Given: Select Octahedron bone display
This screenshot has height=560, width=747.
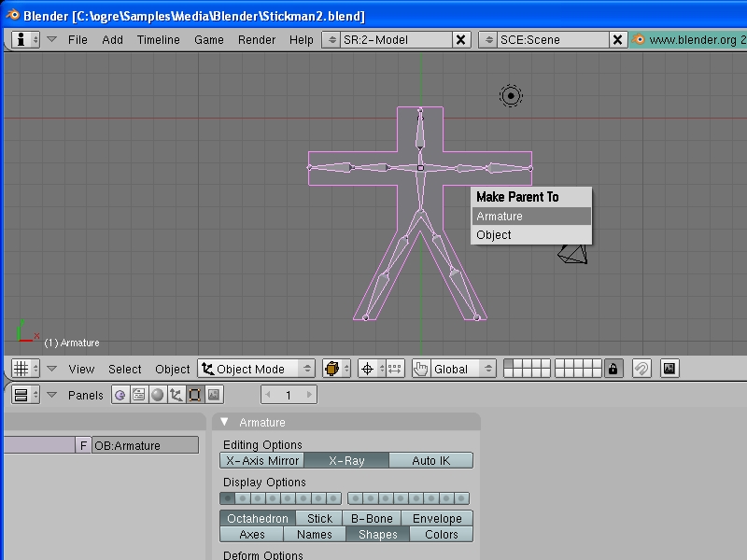Looking at the screenshot, I should (258, 518).
